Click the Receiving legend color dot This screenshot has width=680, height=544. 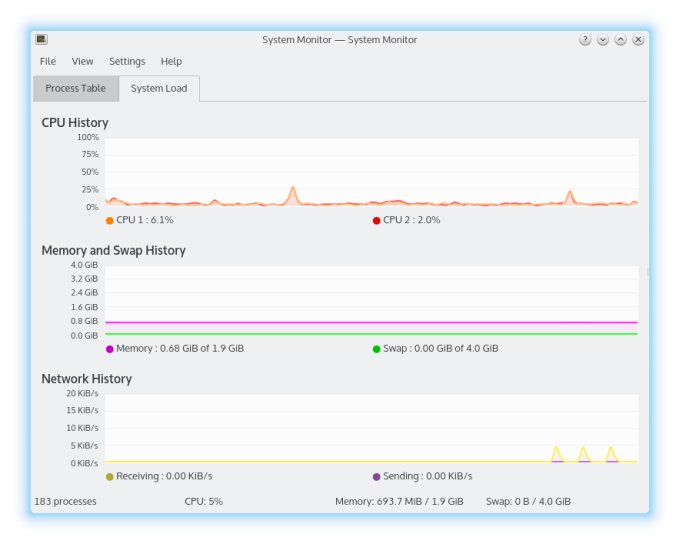point(110,477)
